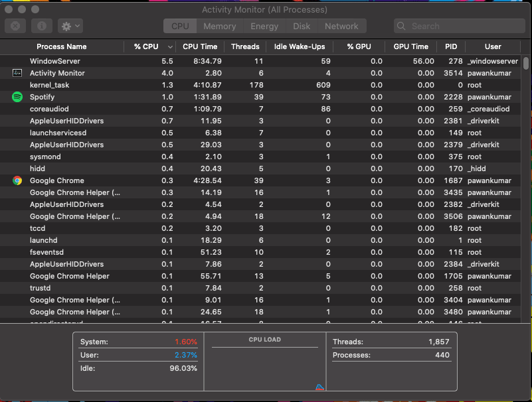The width and height of the screenshot is (532, 402).
Task: Select the kernel_task process row
Action: pos(260,85)
